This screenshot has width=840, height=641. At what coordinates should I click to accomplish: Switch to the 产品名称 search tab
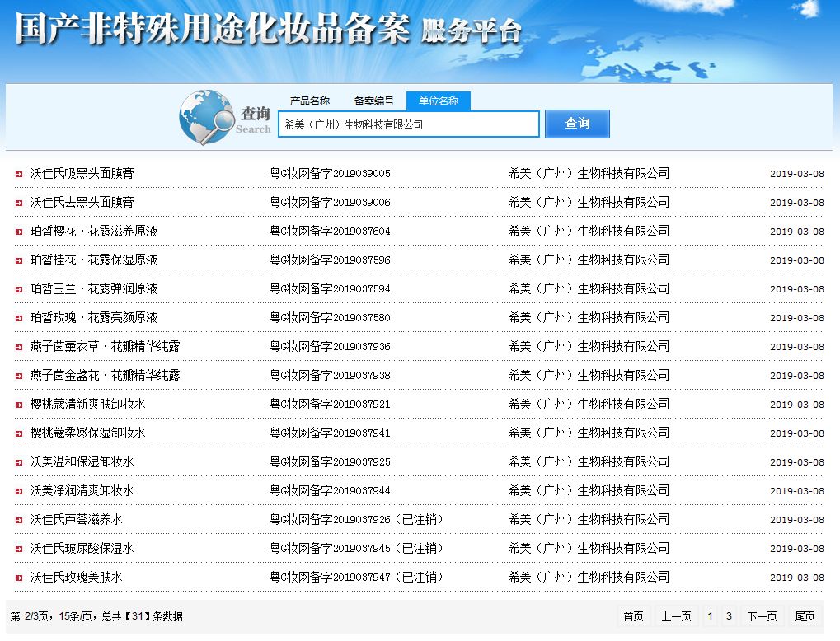click(310, 101)
